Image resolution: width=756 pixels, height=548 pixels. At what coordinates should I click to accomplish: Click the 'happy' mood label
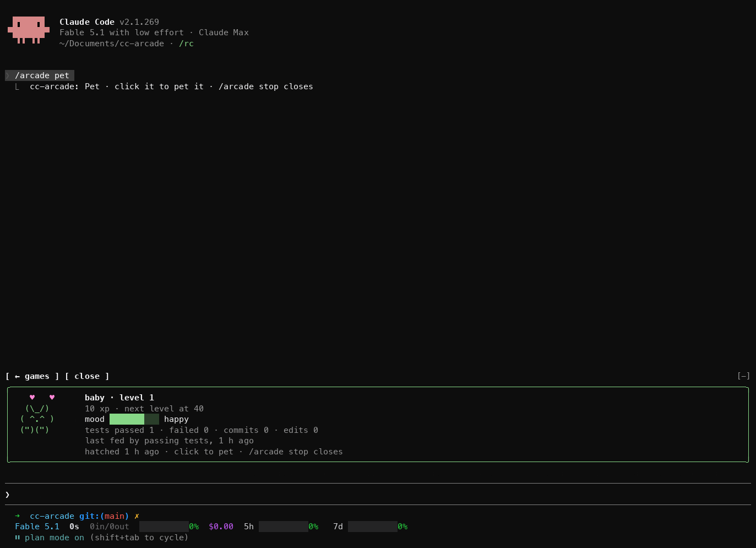click(x=176, y=419)
